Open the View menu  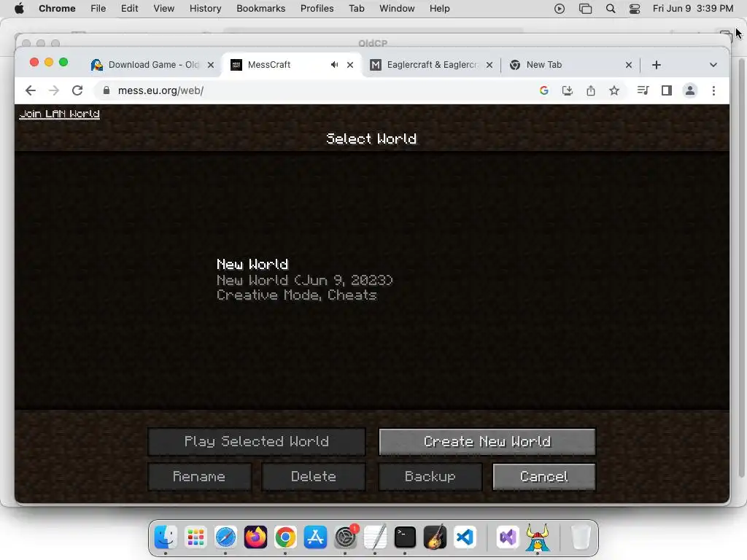(x=164, y=9)
